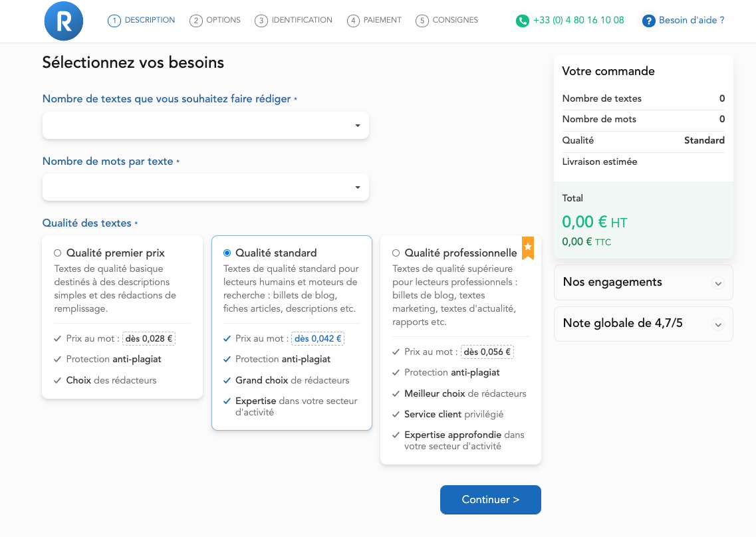The width and height of the screenshot is (756, 537).
Task: Click the step 2 circle for Options
Action: coord(195,21)
